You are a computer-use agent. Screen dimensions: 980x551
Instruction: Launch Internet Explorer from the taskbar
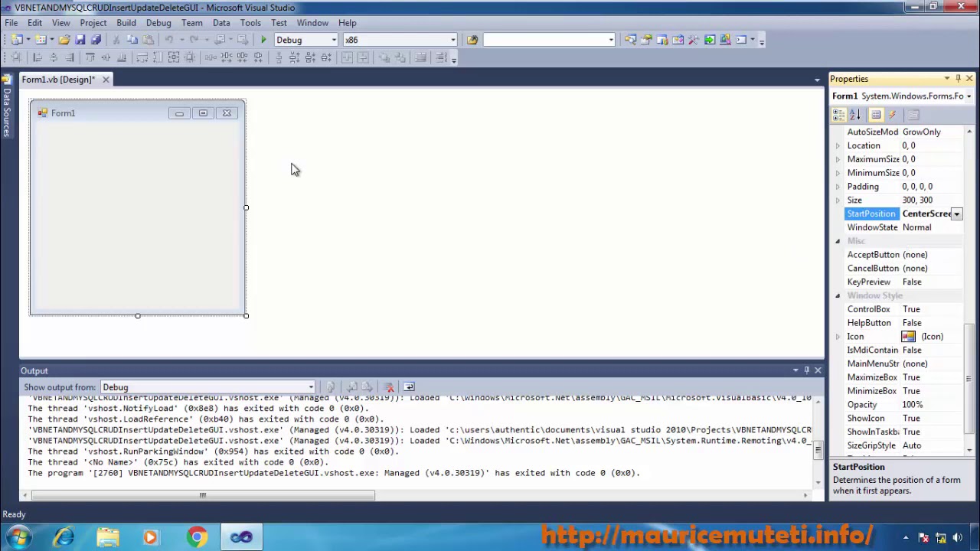64,537
